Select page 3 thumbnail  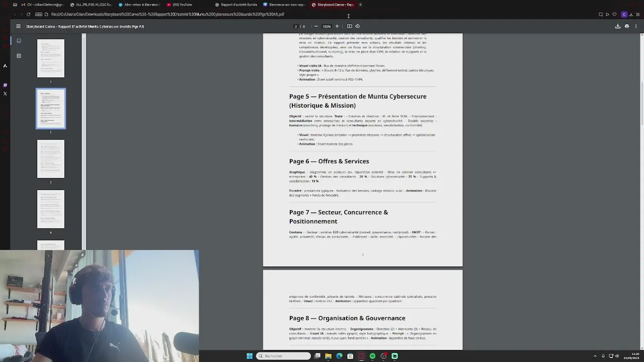[x=51, y=159]
